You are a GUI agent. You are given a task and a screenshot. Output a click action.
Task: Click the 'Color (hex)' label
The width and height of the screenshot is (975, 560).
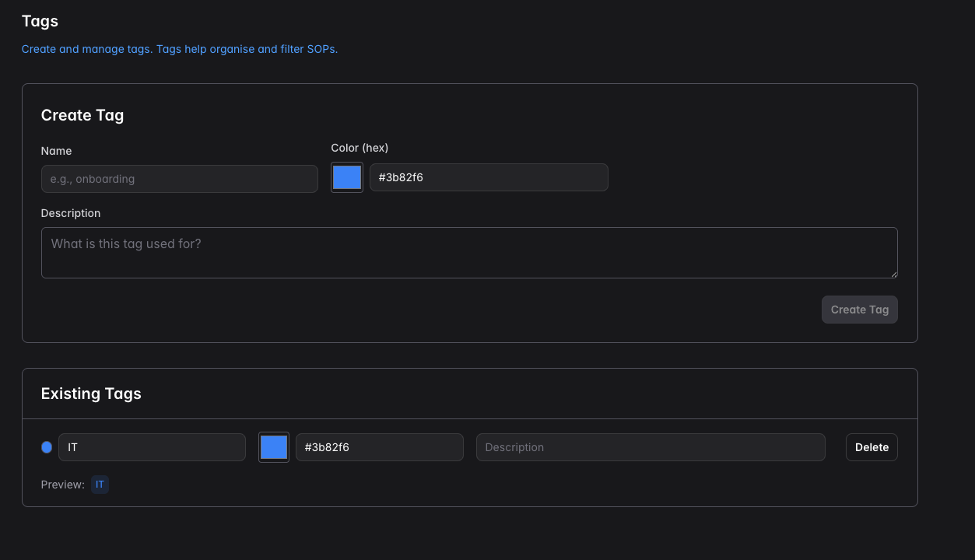(359, 148)
